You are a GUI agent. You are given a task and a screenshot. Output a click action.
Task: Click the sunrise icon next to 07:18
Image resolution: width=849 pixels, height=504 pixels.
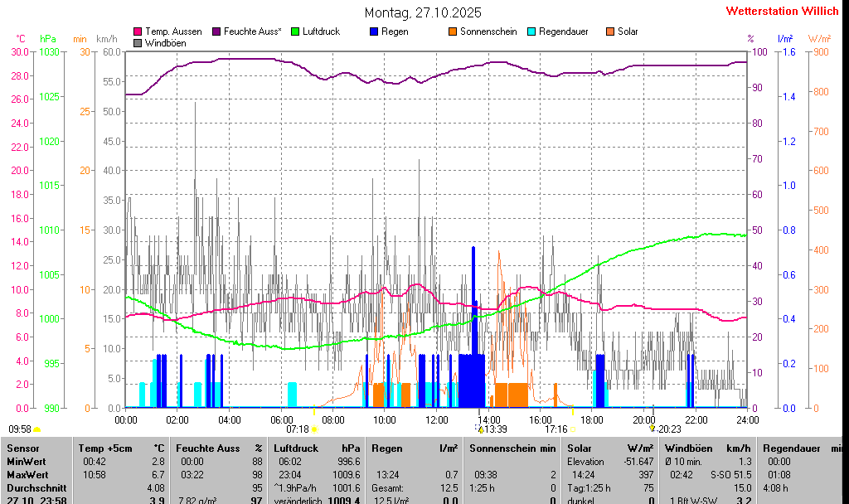pos(314,429)
